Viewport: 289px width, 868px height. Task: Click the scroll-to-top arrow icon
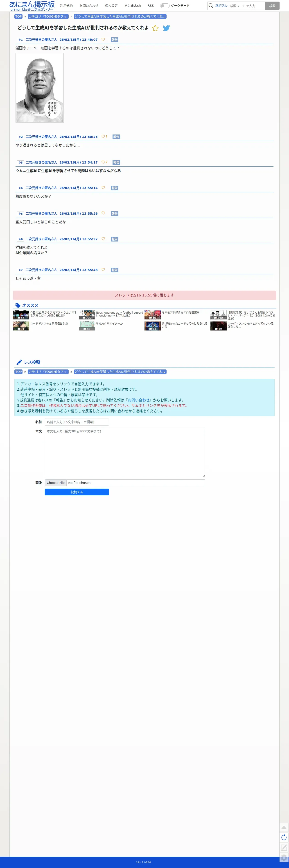point(284,828)
